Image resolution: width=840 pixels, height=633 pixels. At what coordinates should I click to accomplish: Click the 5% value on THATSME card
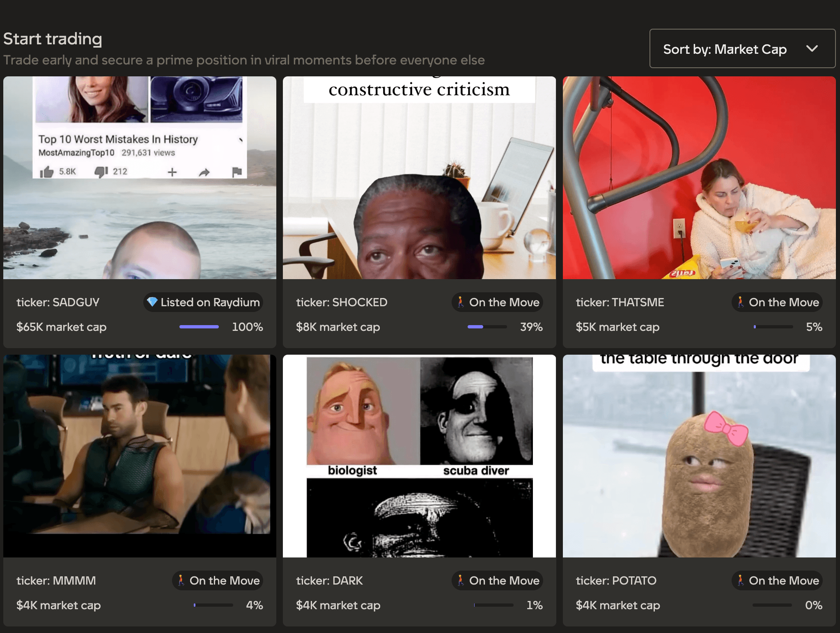(x=814, y=327)
